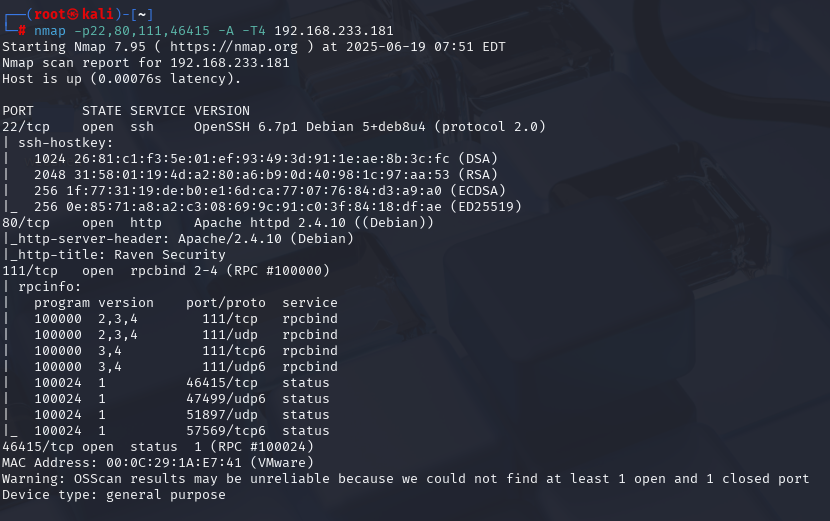Click the https://nmap.org link
Viewport: 830px width, 521px height.
(234, 47)
